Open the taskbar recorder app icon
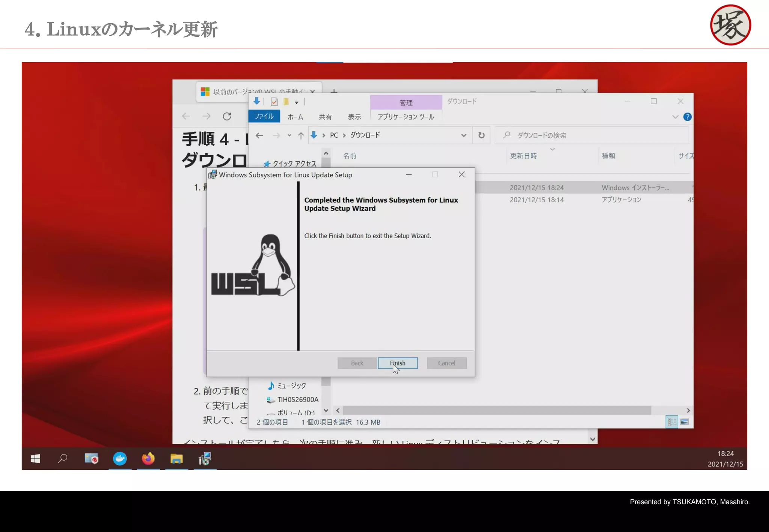 [91, 458]
